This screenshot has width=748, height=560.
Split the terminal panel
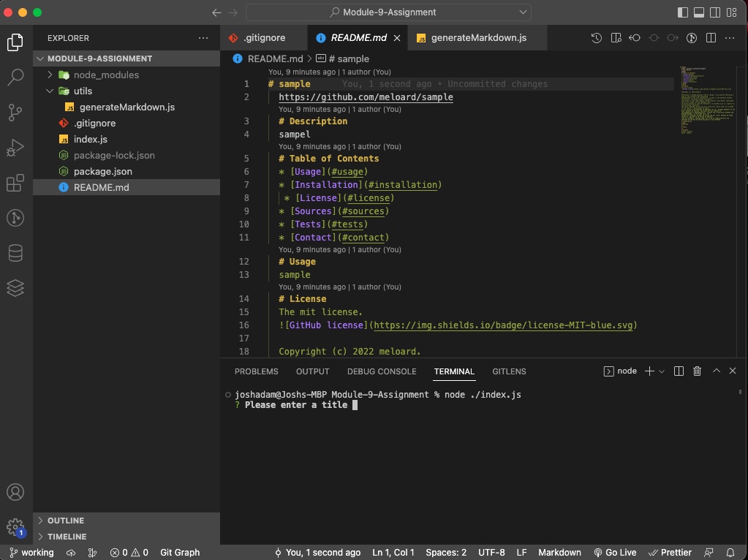click(x=679, y=371)
